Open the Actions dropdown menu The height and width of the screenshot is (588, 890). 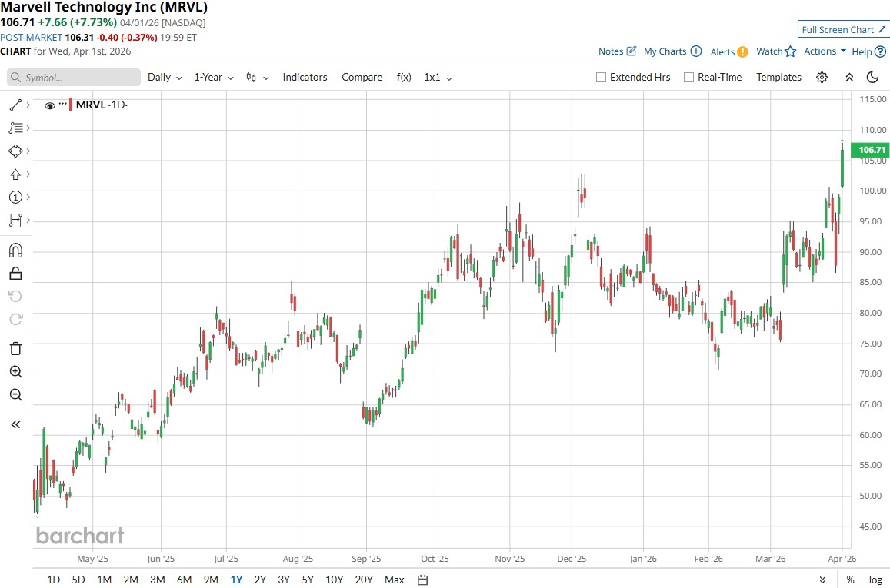825,51
